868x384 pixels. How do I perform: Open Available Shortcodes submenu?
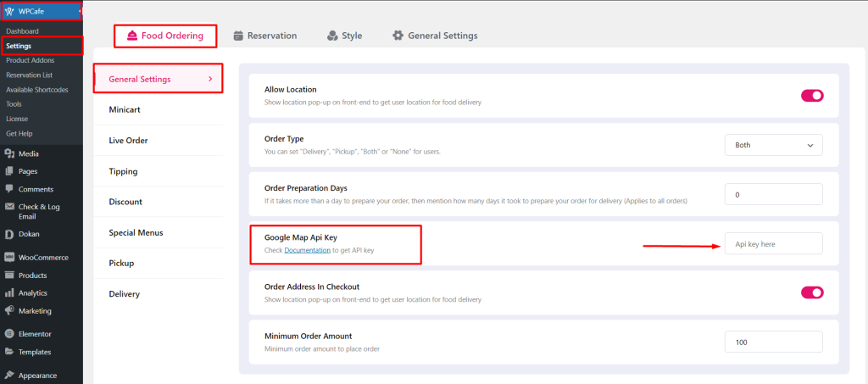tap(37, 90)
